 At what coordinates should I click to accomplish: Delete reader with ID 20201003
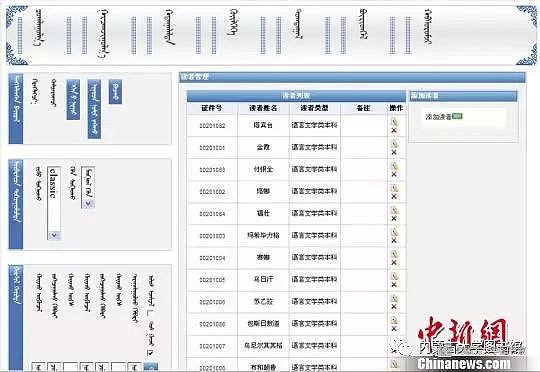[394, 241]
